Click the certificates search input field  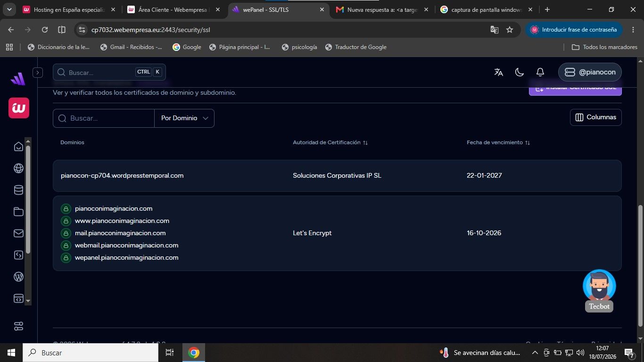[104, 118]
